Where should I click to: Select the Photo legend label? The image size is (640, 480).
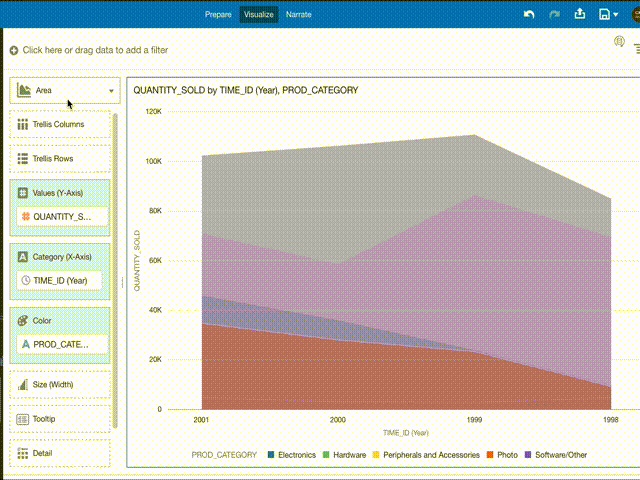tap(507, 455)
